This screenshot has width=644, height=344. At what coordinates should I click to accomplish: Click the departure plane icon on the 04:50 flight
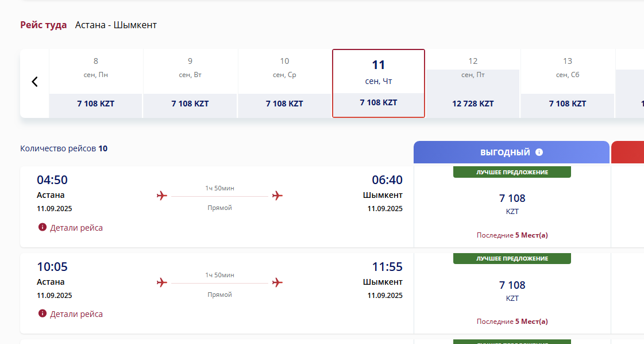162,196
